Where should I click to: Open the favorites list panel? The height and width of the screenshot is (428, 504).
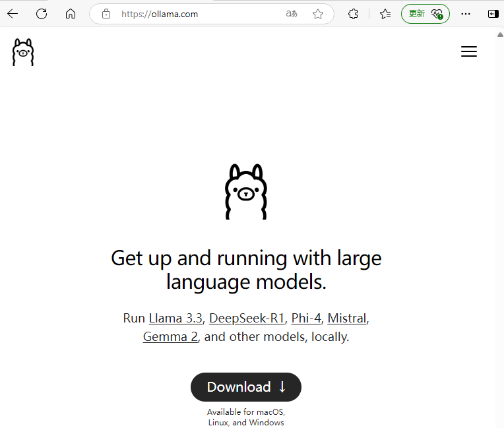pyautogui.click(x=385, y=14)
